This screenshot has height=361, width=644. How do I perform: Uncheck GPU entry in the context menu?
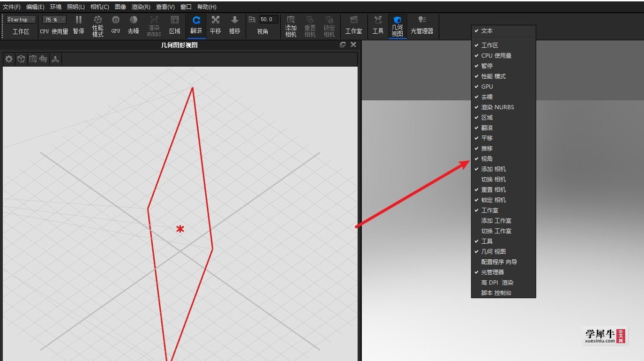503,86
